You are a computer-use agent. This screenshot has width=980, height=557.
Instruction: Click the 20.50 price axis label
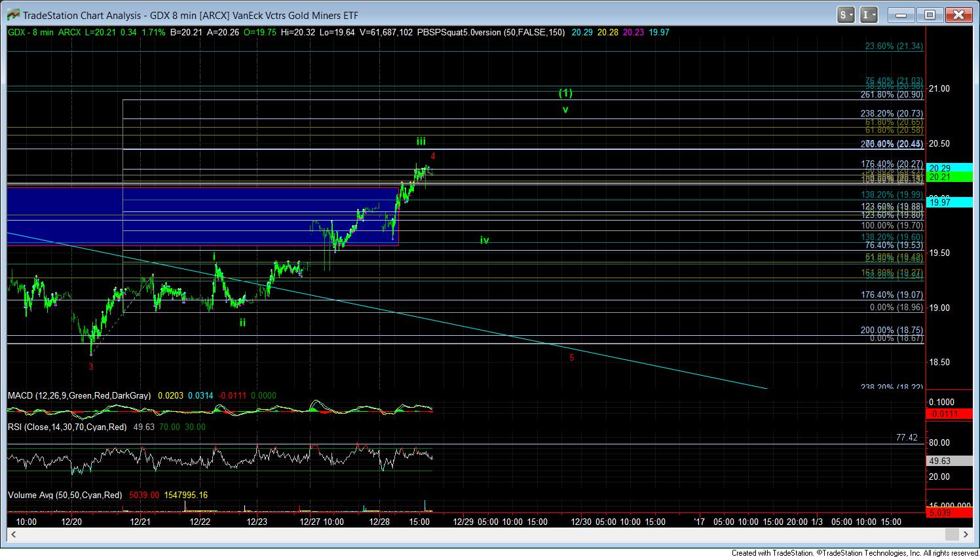point(939,144)
